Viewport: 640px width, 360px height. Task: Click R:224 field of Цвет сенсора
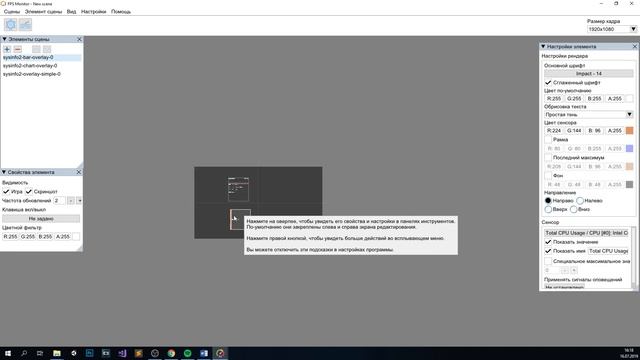pos(554,131)
